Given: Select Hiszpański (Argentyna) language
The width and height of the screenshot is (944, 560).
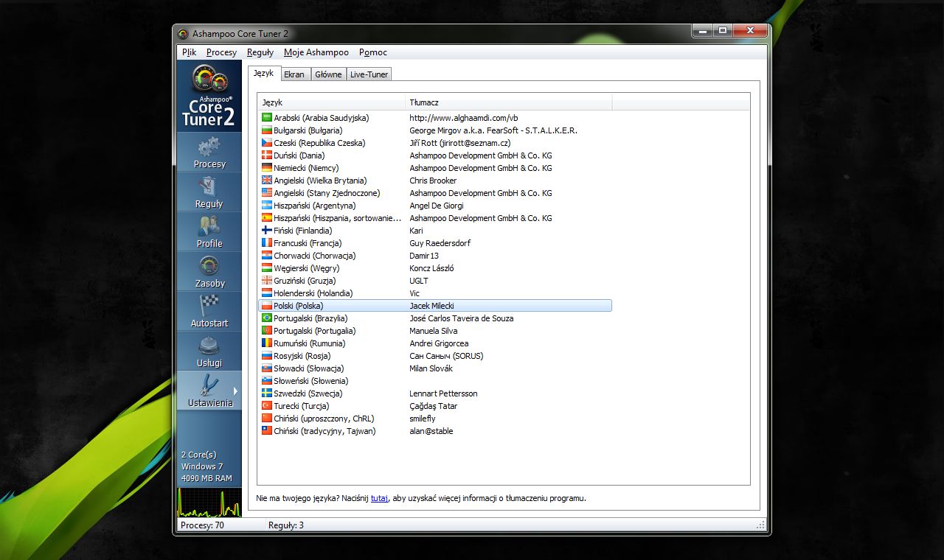Looking at the screenshot, I should pos(435,206).
